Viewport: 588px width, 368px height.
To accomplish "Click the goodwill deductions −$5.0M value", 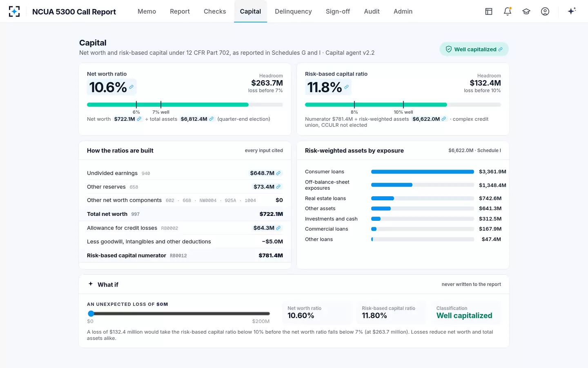I will point(272,242).
